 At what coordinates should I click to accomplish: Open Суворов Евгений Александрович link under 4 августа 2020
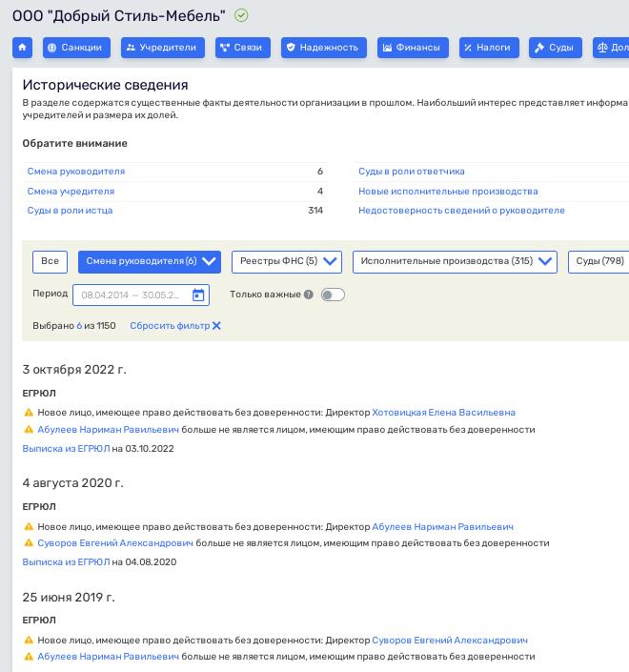(115, 543)
